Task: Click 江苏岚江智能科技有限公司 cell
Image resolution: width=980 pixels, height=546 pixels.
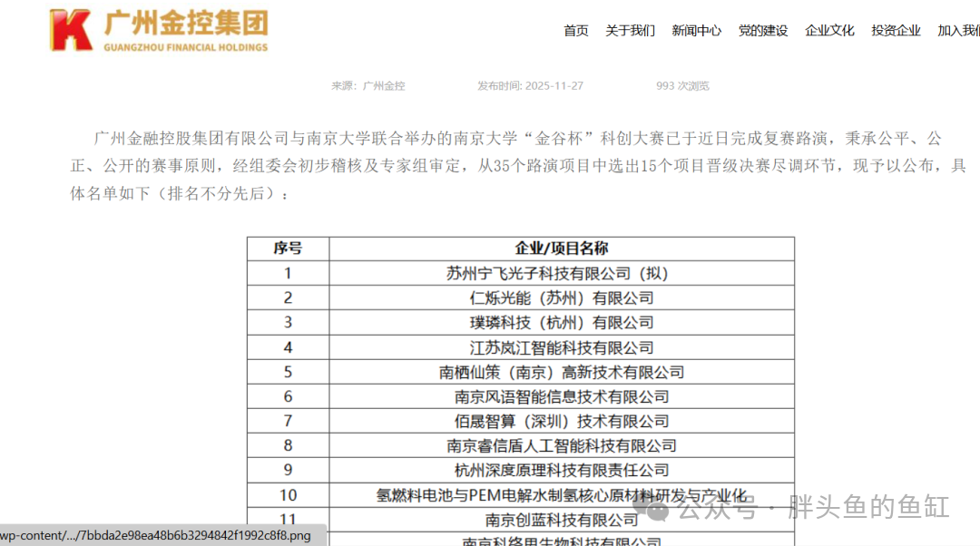Action: (x=562, y=347)
